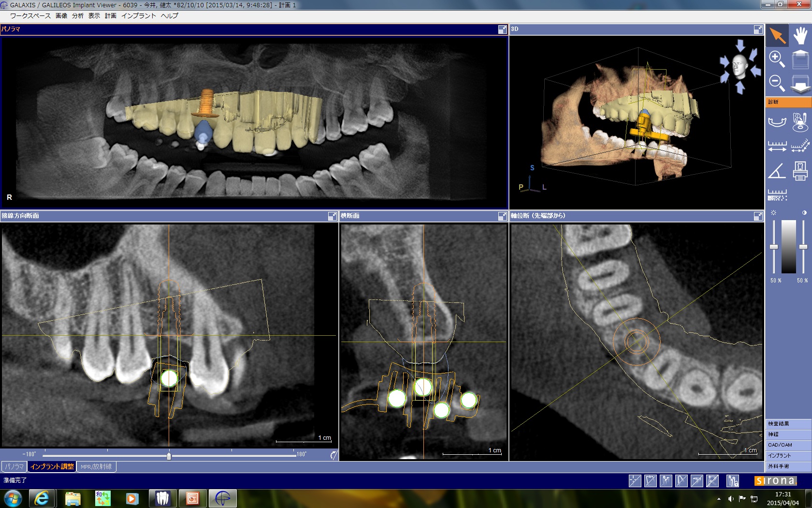The image size is (812, 508).
Task: Click the zoom in magnifier
Action: click(x=777, y=60)
